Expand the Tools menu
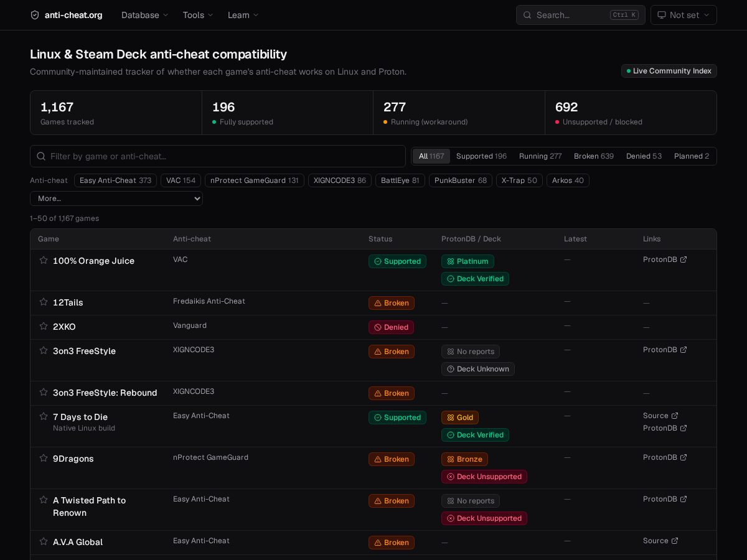This screenshot has width=747, height=560. tap(198, 15)
